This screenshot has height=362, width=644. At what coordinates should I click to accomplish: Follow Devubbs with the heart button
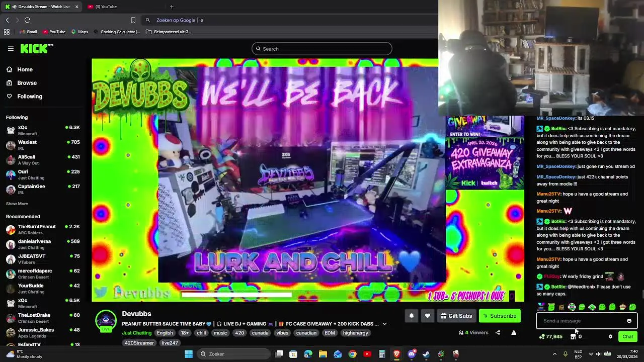pos(428,316)
